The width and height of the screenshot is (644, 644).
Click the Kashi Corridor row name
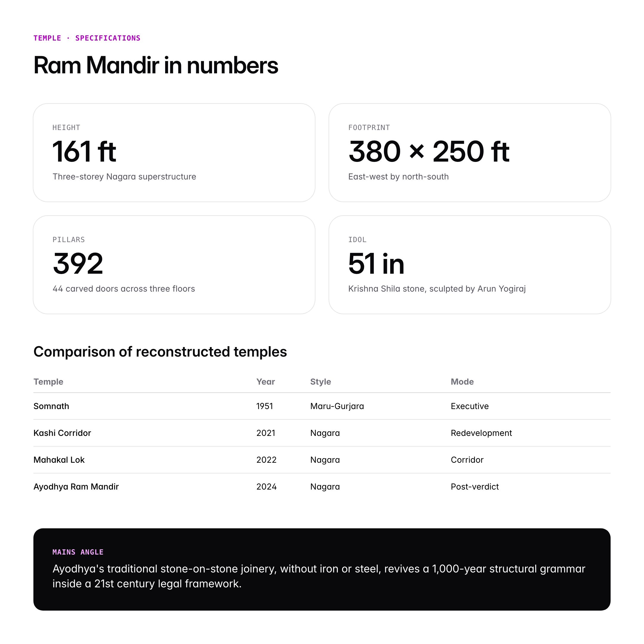[x=62, y=433]
